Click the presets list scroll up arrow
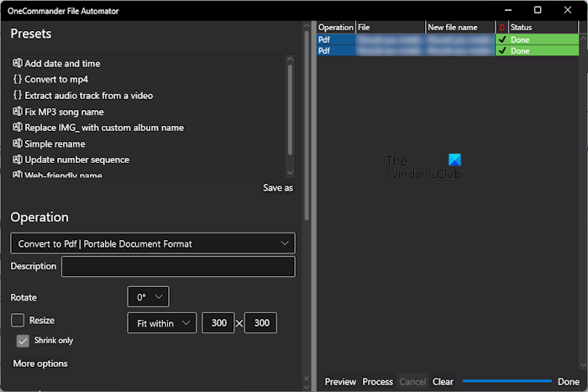Viewport: 588px width, 392px height. click(x=290, y=59)
